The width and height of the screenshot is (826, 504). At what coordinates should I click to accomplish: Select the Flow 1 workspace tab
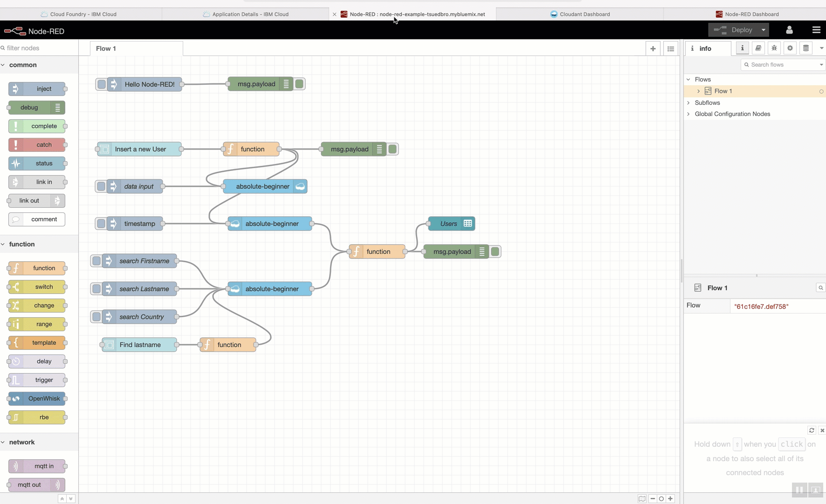point(136,48)
